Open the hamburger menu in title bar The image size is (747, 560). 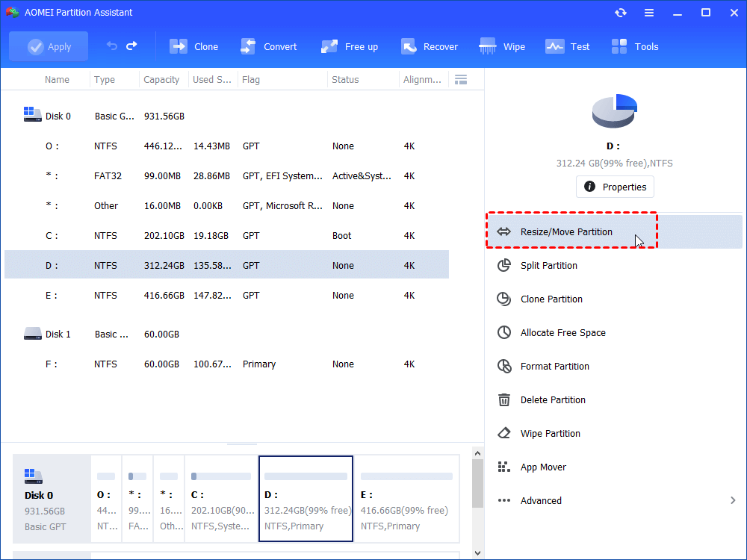coord(649,13)
